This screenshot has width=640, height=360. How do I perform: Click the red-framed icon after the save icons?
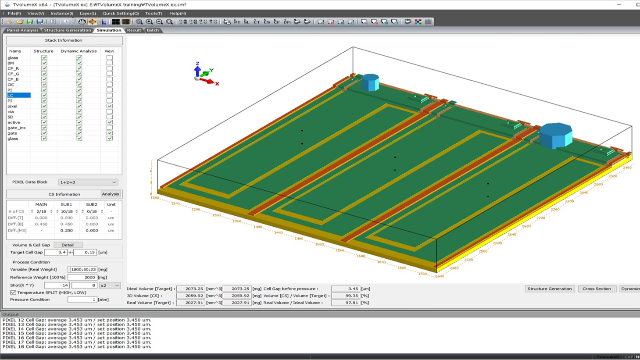click(x=53, y=22)
